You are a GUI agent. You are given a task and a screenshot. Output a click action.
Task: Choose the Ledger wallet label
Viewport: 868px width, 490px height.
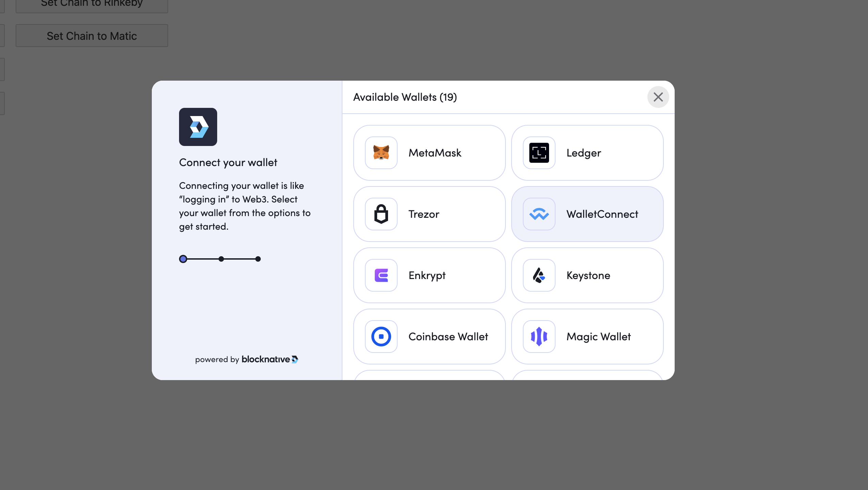pyautogui.click(x=583, y=153)
